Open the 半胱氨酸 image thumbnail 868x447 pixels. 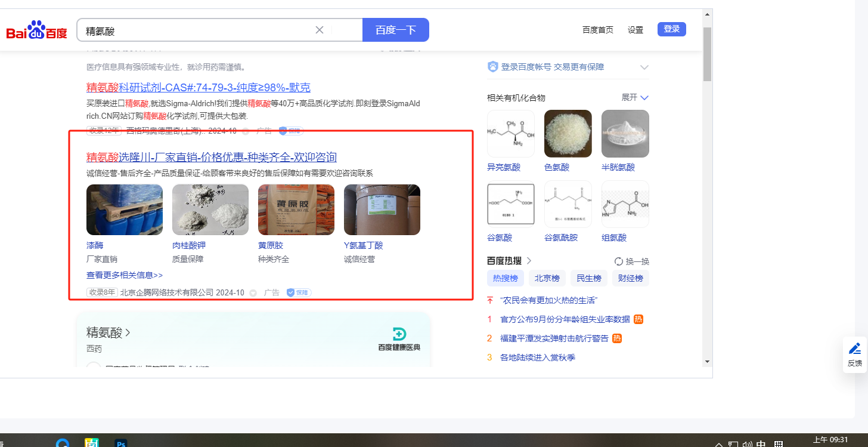(625, 134)
